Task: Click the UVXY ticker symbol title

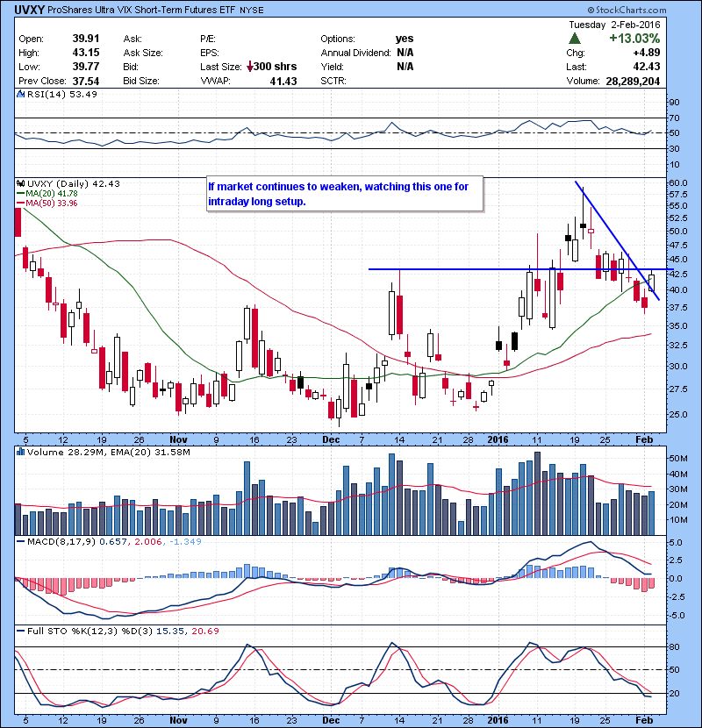Action: coord(29,10)
